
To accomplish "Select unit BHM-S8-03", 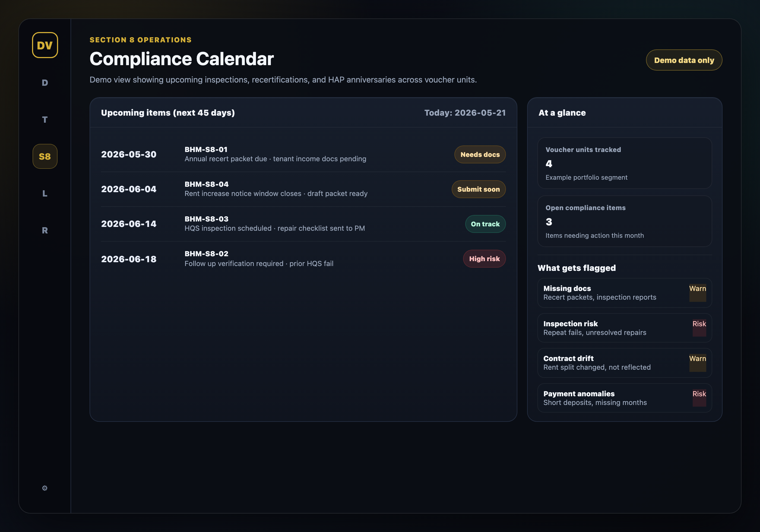I will pos(207,219).
